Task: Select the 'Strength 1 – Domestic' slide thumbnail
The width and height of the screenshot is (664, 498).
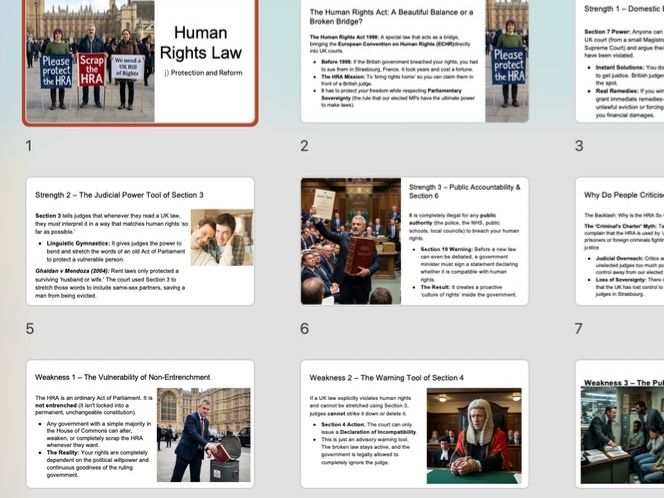Action: point(620,61)
